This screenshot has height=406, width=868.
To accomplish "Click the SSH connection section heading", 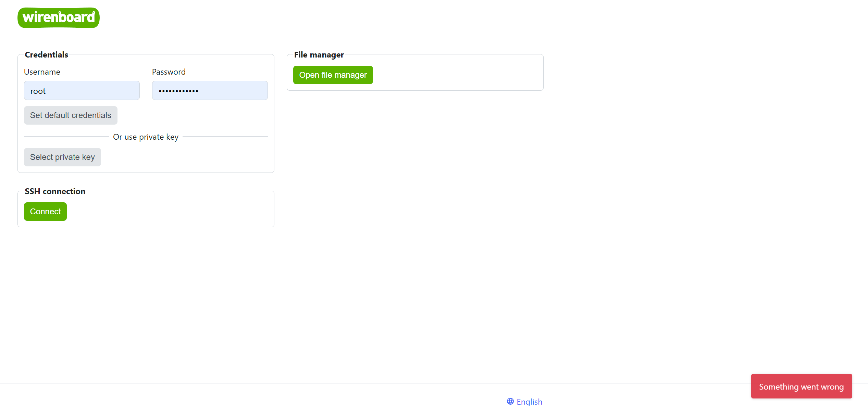I will 55,191.
